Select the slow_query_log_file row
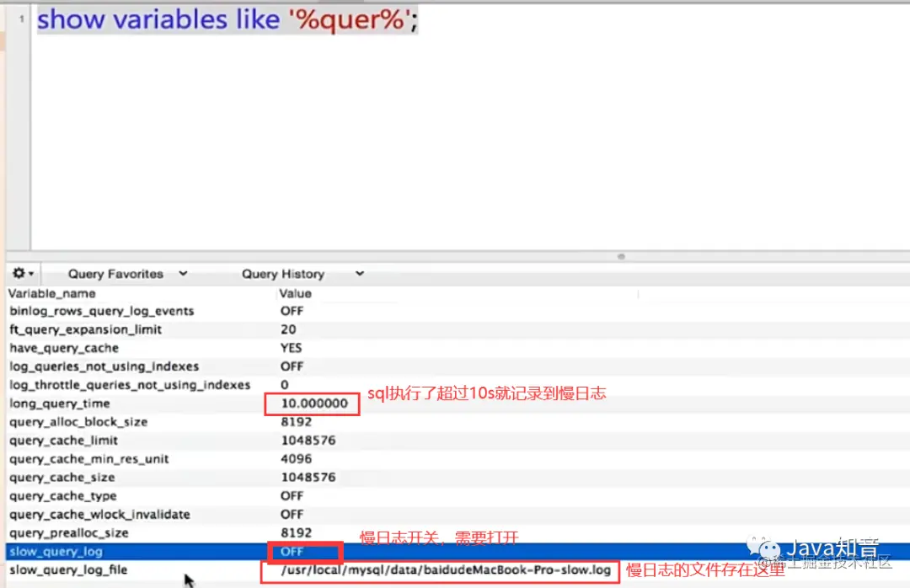The width and height of the screenshot is (910, 588). point(458,570)
